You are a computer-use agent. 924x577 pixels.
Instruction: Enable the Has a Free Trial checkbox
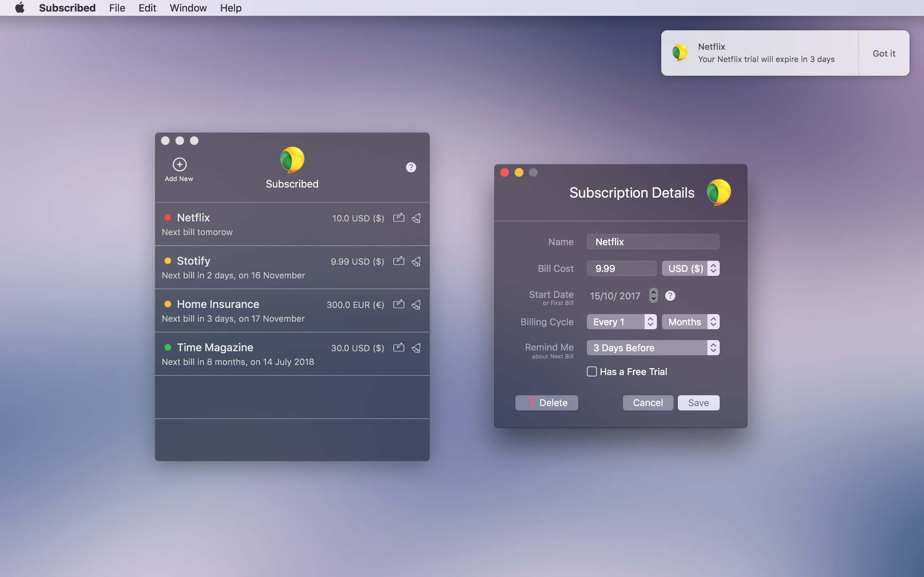(x=592, y=371)
